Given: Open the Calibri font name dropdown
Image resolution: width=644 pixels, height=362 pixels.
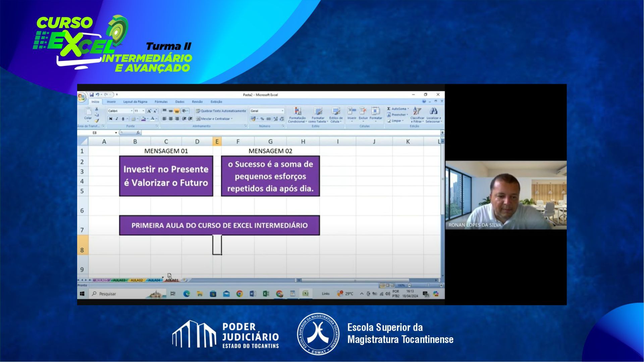Looking at the screenshot, I should (131, 111).
